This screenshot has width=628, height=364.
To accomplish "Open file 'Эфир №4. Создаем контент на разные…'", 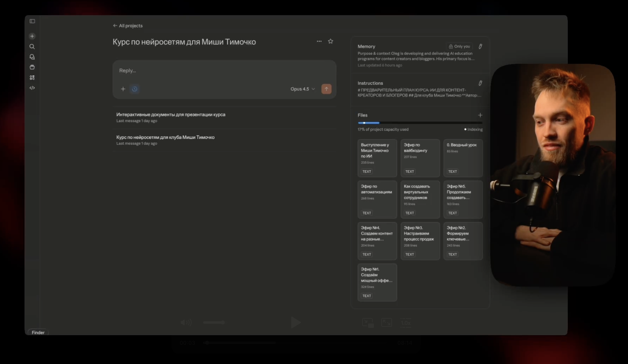I will pyautogui.click(x=377, y=241).
